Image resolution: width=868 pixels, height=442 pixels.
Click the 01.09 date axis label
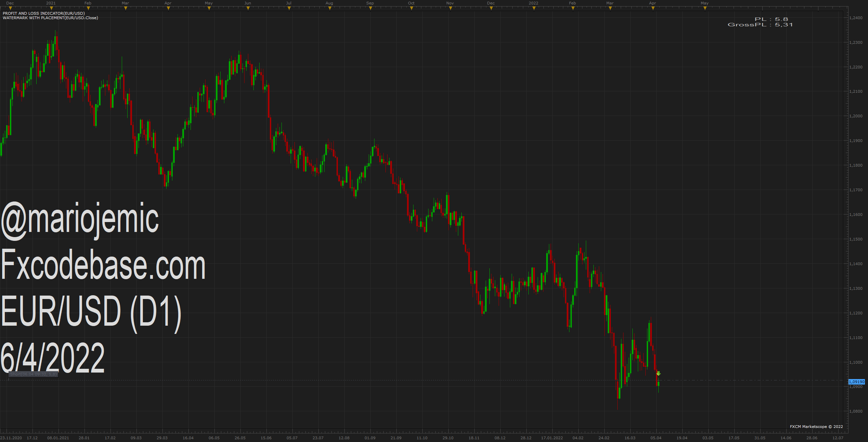pyautogui.click(x=370, y=438)
